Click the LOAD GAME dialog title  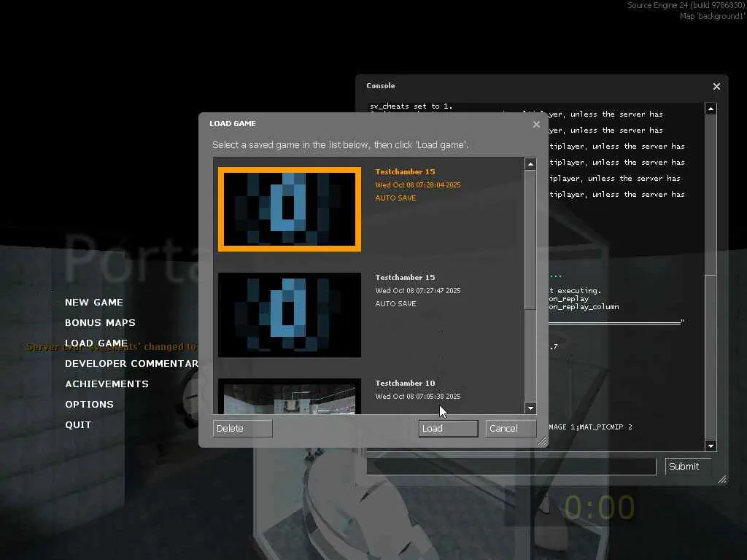[x=233, y=124]
